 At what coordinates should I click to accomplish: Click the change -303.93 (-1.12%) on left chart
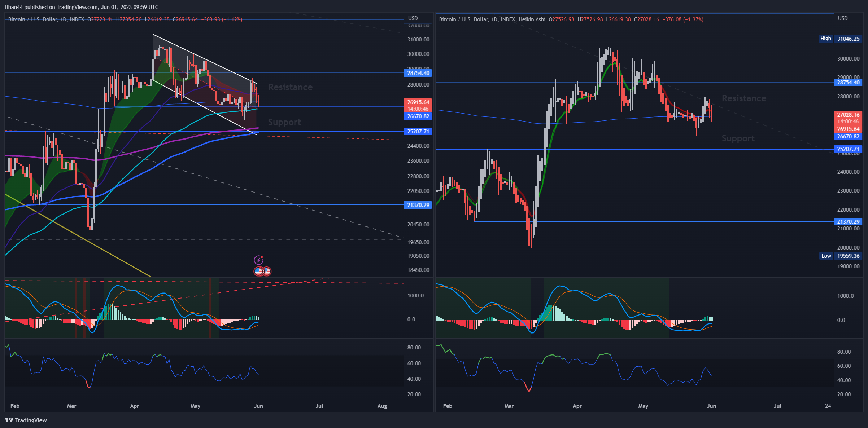222,19
